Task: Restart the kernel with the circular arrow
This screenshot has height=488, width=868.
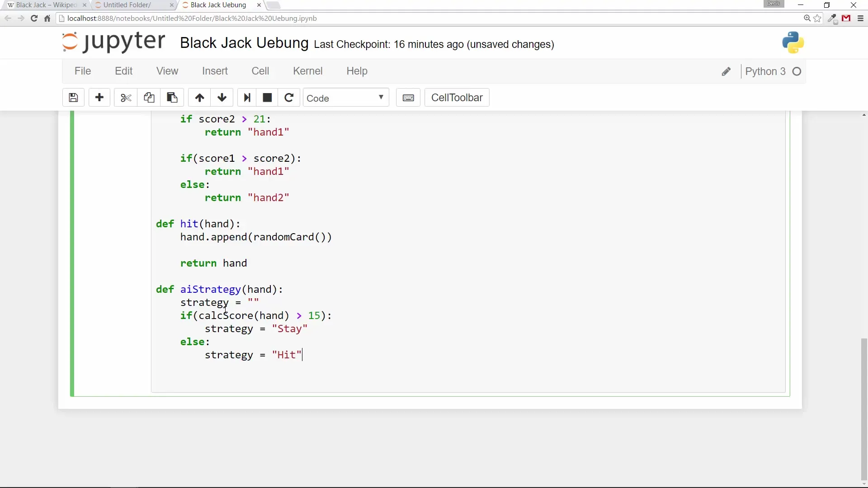Action: (x=289, y=98)
